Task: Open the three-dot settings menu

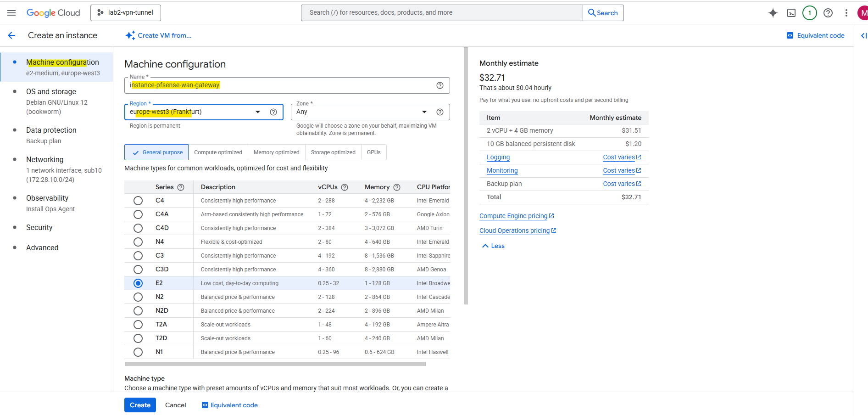Action: click(x=846, y=13)
